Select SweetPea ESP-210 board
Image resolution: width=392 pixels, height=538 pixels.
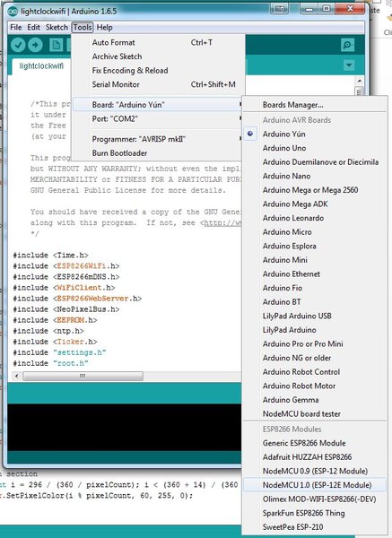pyautogui.click(x=315, y=527)
